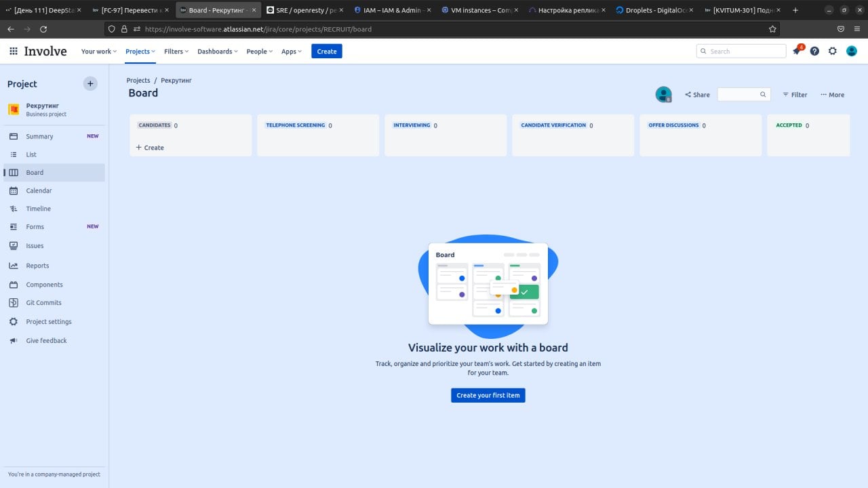This screenshot has height=488, width=868.
Task: Bookmark this page with the star icon
Action: point(772,29)
